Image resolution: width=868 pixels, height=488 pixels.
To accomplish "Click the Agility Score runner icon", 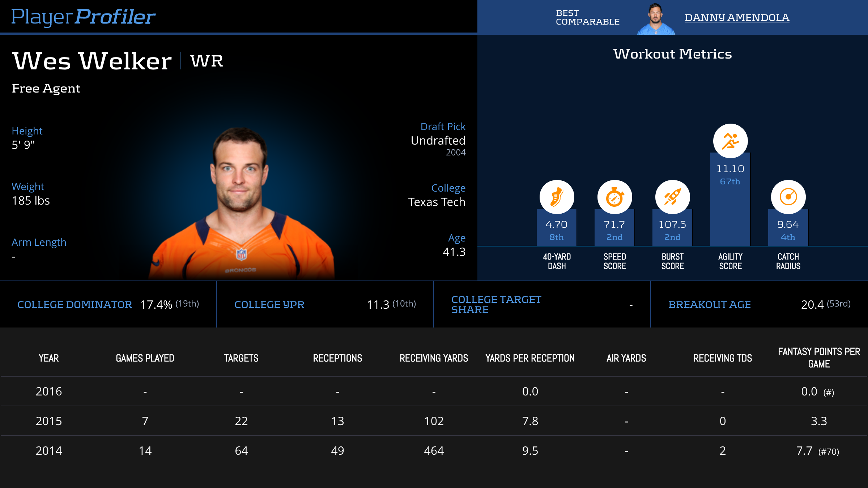I will tap(730, 141).
